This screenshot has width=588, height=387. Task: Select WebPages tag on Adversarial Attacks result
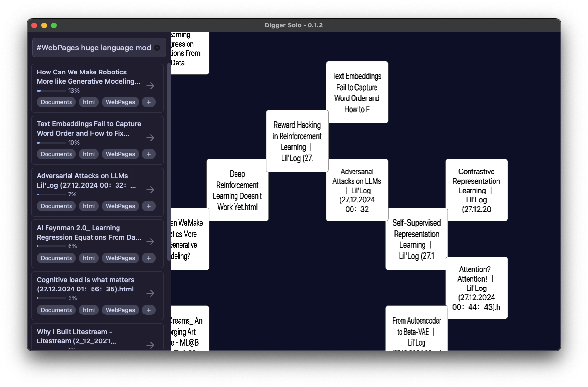[120, 206]
